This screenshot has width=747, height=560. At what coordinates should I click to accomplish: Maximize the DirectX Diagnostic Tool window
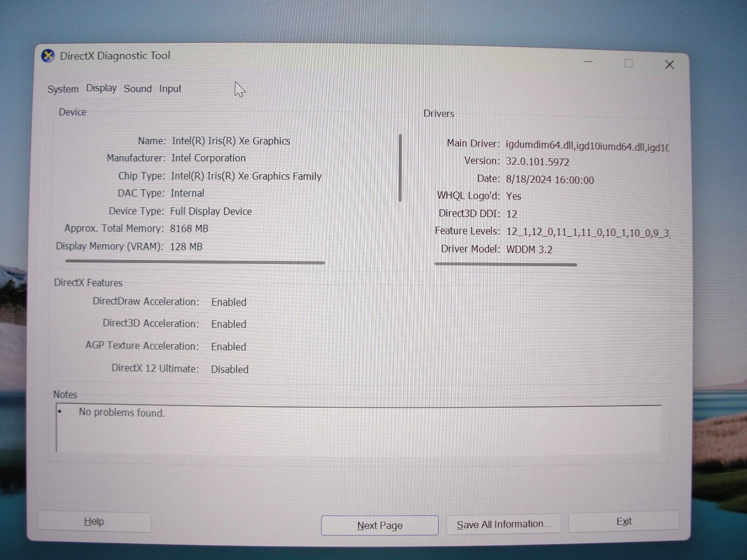tap(628, 63)
